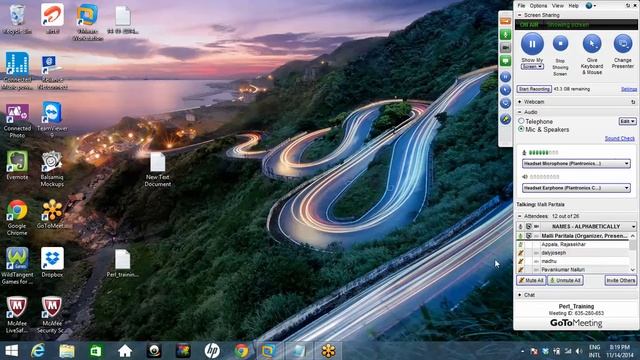
Task: Open the Screen dropdown under Show My
Action: (x=532, y=67)
